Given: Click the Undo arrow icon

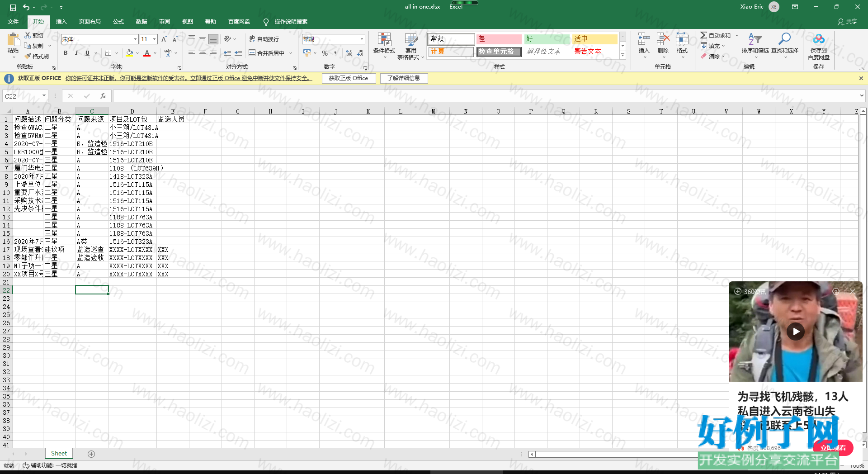Looking at the screenshot, I should [26, 7].
